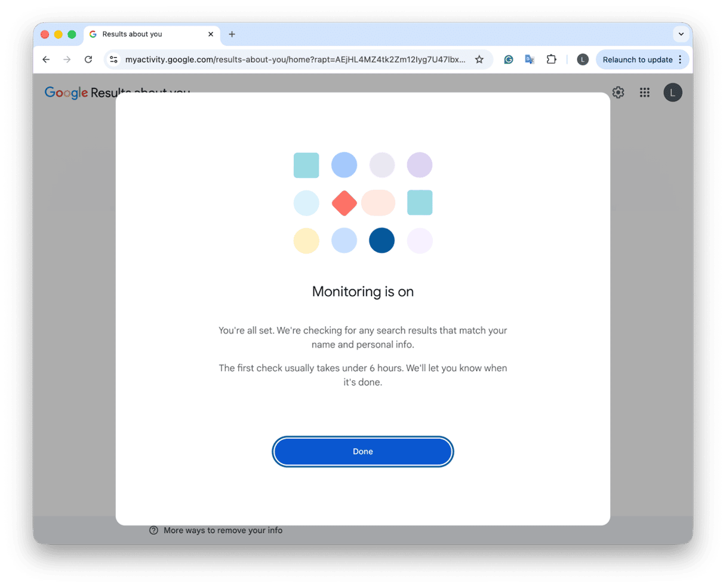Viewport: 726px width, 588px height.
Task: Switch to the Results about you tab
Action: click(x=149, y=34)
